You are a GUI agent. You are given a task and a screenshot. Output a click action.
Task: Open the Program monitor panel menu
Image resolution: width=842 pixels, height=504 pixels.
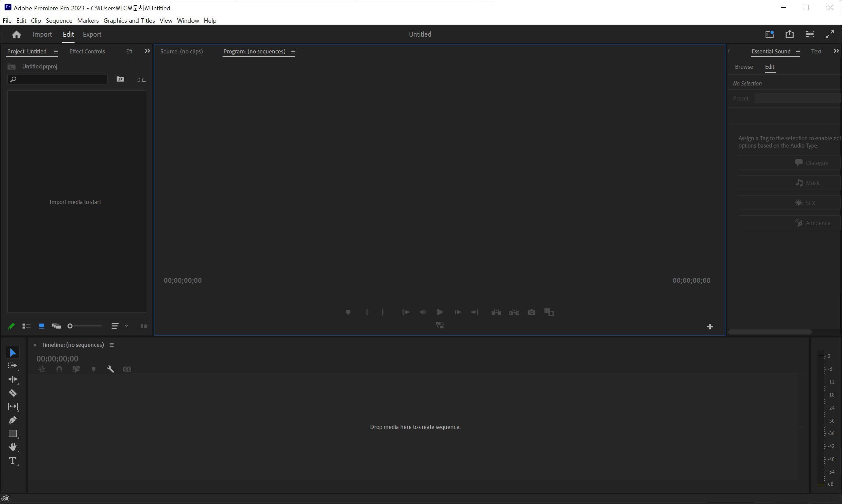tap(293, 52)
